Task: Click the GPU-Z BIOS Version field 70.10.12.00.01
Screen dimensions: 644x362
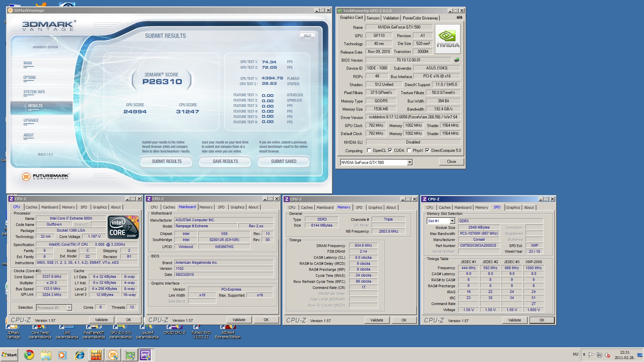Action: coord(408,60)
